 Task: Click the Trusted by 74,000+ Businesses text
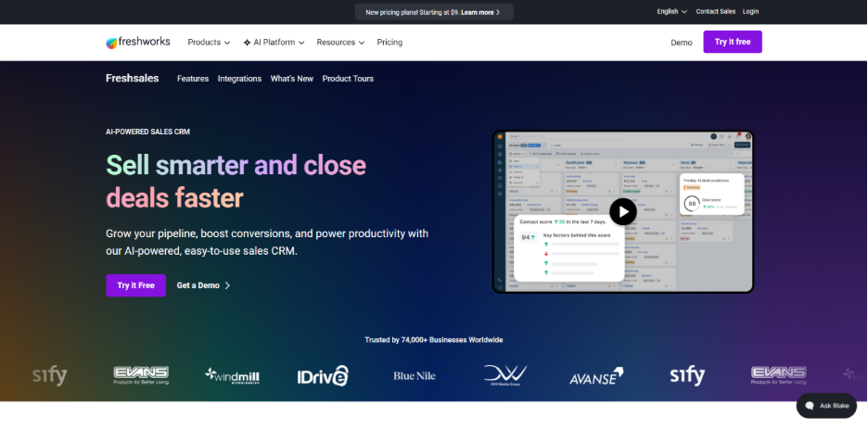coord(434,340)
